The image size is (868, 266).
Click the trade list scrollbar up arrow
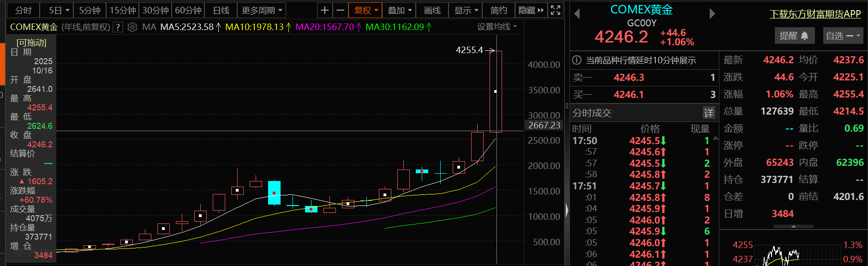715,138
